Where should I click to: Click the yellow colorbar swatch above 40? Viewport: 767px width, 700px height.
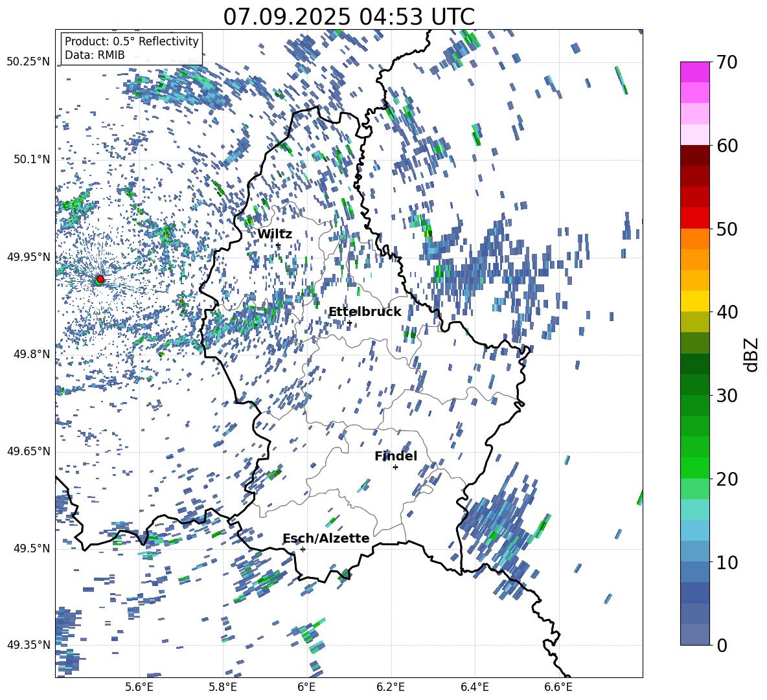(695, 301)
